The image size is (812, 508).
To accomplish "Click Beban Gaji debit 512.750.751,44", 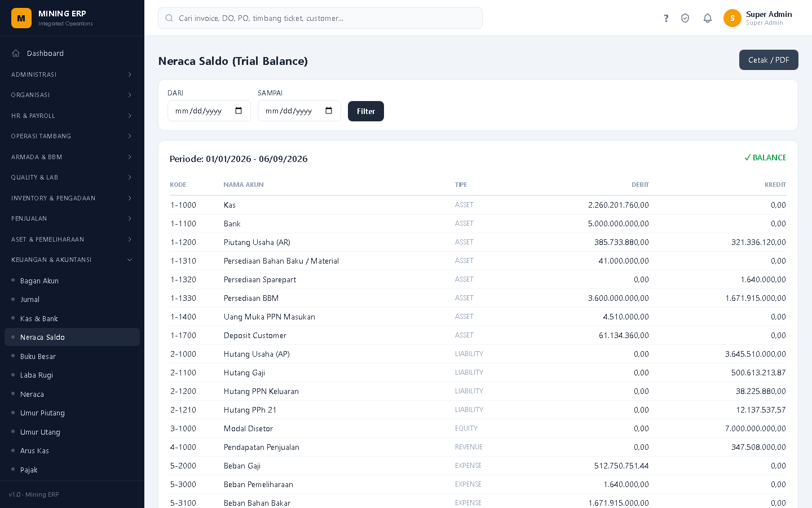I will tap(621, 466).
